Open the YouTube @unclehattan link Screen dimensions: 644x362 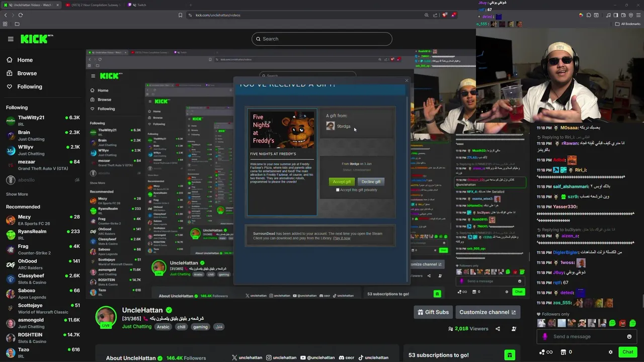(x=317, y=357)
